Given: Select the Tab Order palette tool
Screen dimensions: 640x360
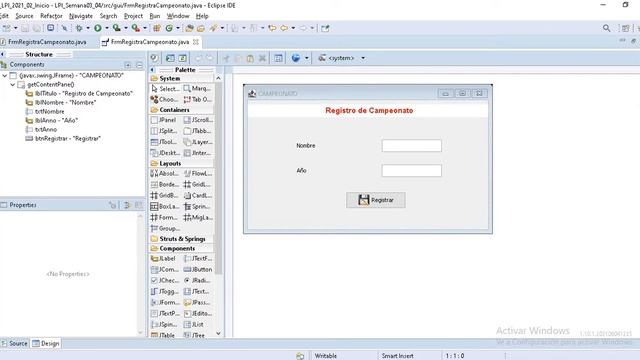Looking at the screenshot, I should (198, 100).
